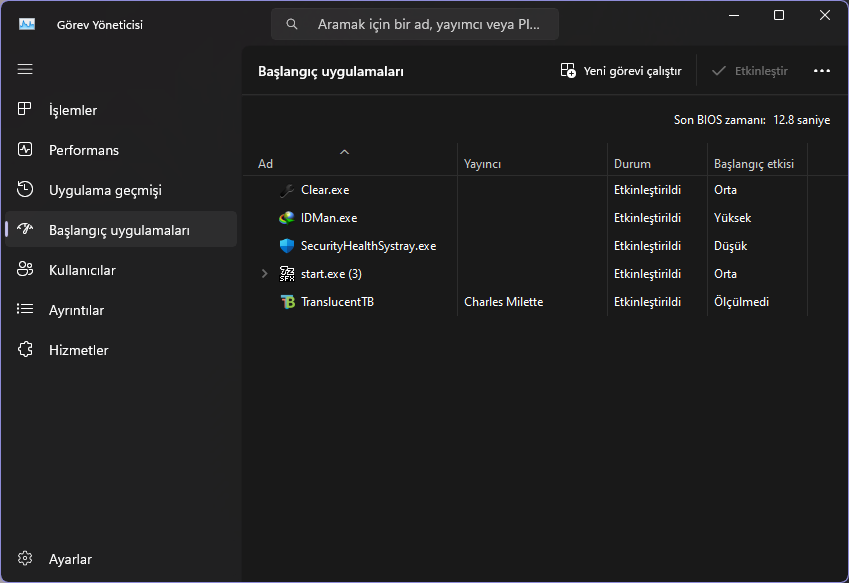
Task: Open the İşlemler page icon
Action: pos(25,110)
